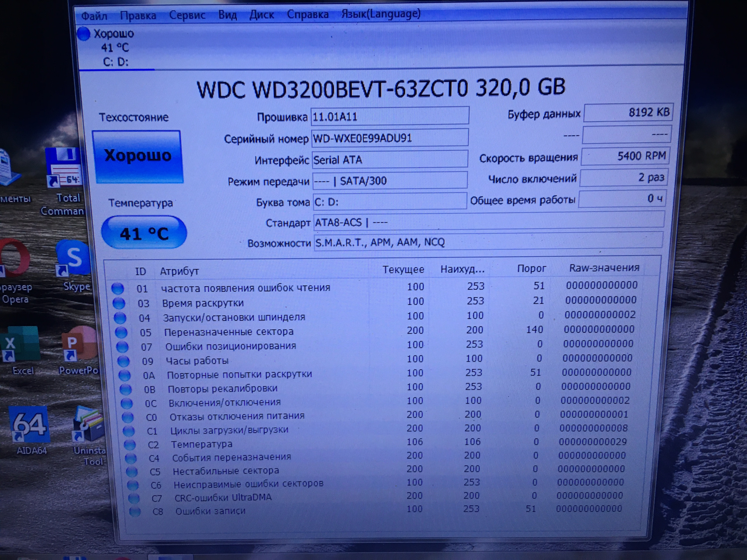Open Total Commander desktop shortcut

click(63, 182)
